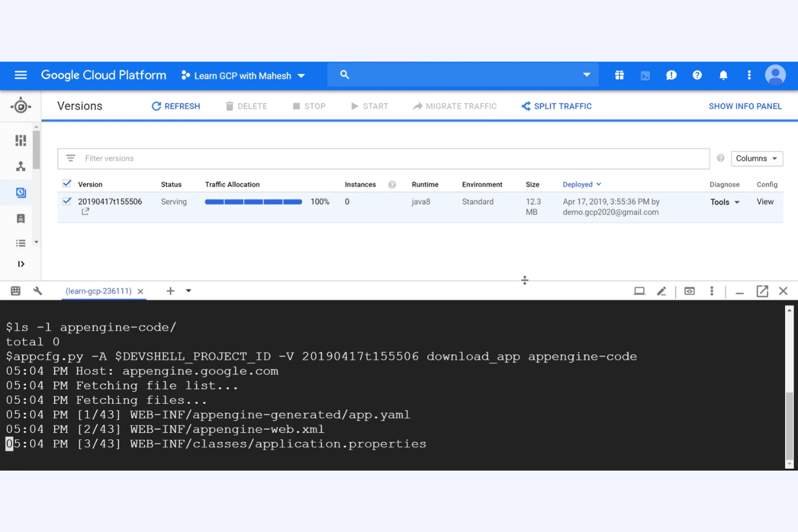Select the App Engine Dashboard icon in sidebar
The image size is (798, 532).
(20, 140)
